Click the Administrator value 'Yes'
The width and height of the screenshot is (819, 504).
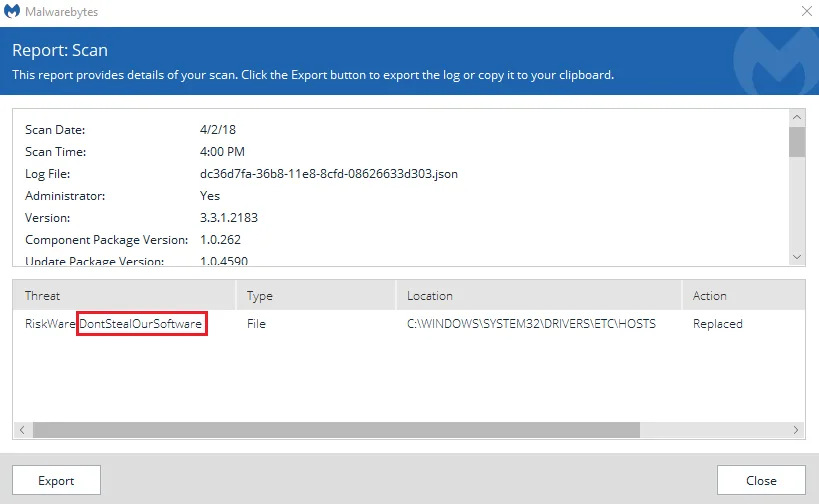(x=210, y=196)
